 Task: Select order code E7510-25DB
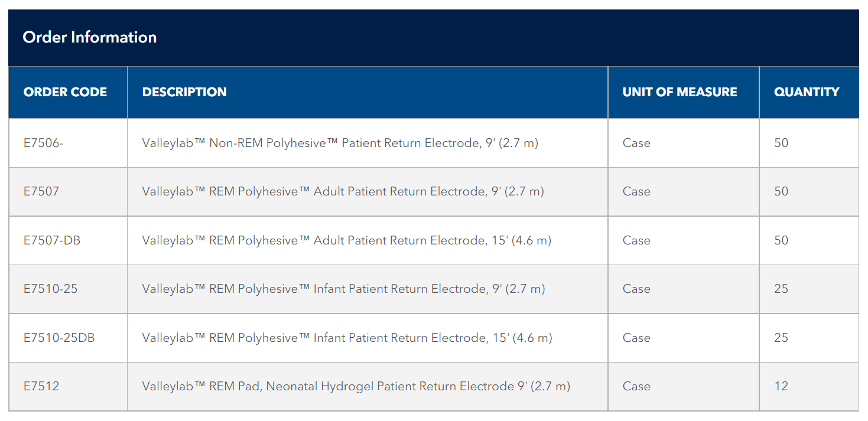[x=59, y=338]
